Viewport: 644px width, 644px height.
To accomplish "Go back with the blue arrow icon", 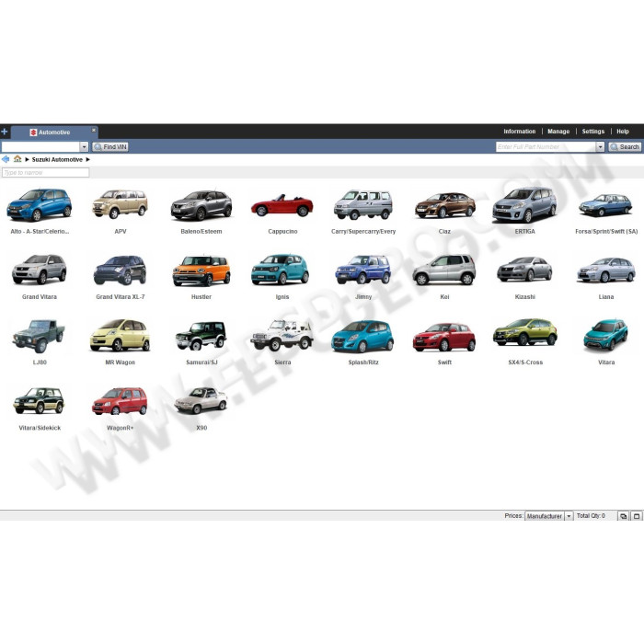I will coord(6,159).
